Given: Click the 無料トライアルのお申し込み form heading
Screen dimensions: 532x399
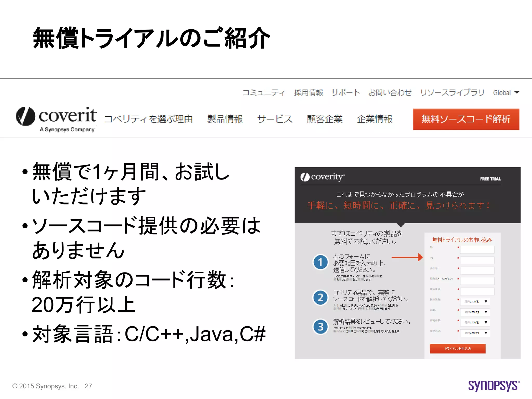Looking at the screenshot, I should coord(462,240).
